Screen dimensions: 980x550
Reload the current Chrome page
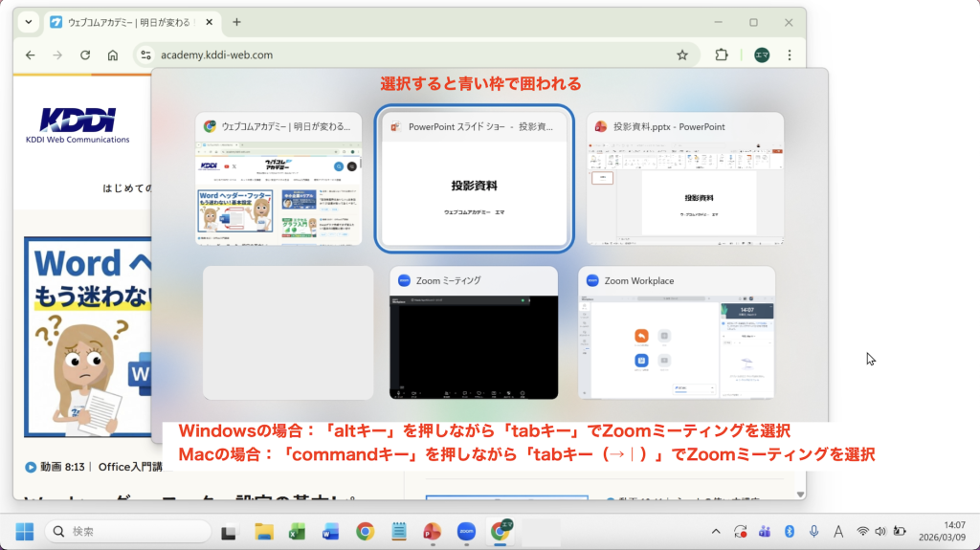tap(85, 55)
